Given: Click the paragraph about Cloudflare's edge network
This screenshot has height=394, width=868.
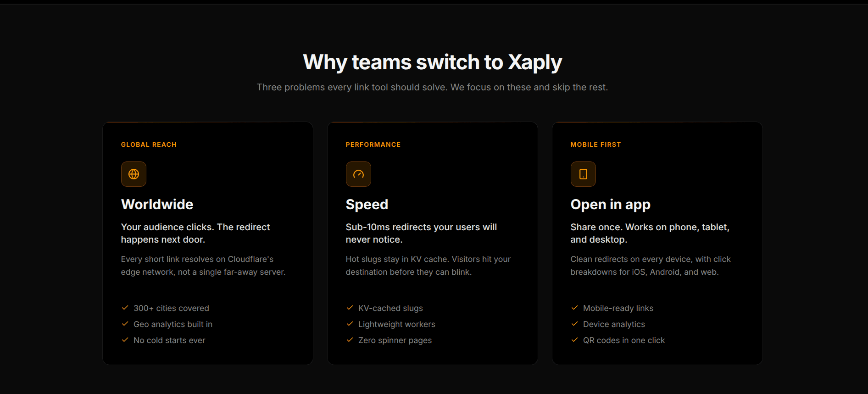Looking at the screenshot, I should 203,266.
